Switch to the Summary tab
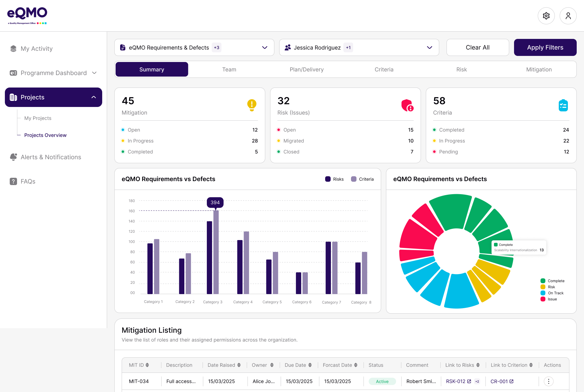This screenshot has width=584, height=392. (152, 69)
